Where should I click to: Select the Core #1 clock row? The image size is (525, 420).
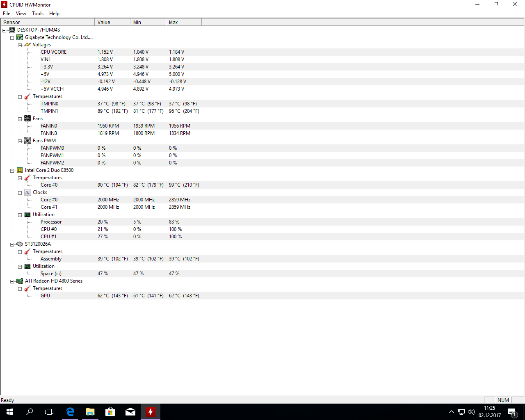[282, 207]
